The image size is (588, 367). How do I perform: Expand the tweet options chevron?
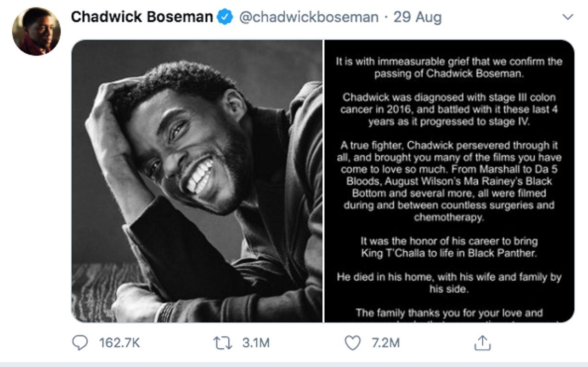coord(568,17)
